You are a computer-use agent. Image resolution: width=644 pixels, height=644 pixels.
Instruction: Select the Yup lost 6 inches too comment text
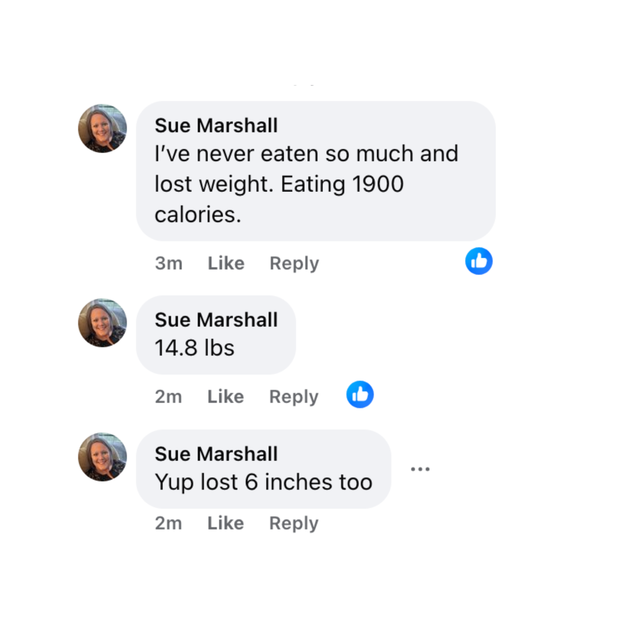[x=263, y=483]
